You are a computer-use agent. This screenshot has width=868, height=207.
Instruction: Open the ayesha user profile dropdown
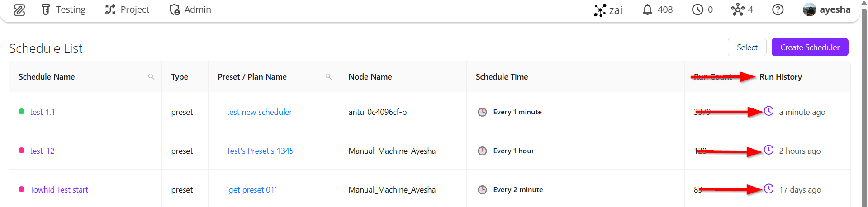coord(826,9)
